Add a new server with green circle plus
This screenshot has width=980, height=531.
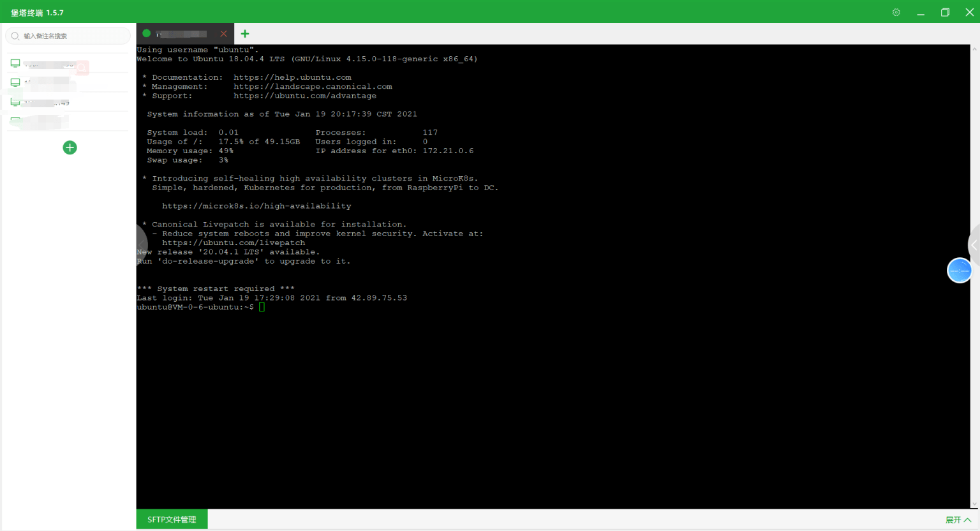70,147
